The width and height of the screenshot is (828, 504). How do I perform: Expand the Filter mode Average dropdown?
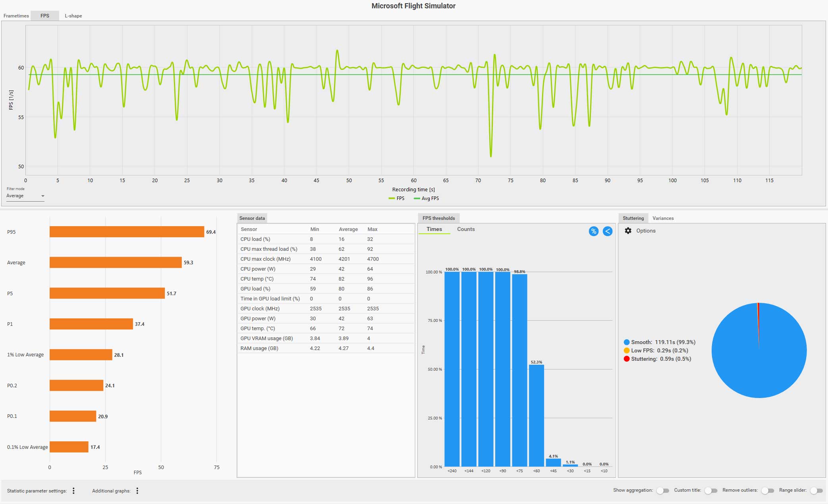point(25,196)
